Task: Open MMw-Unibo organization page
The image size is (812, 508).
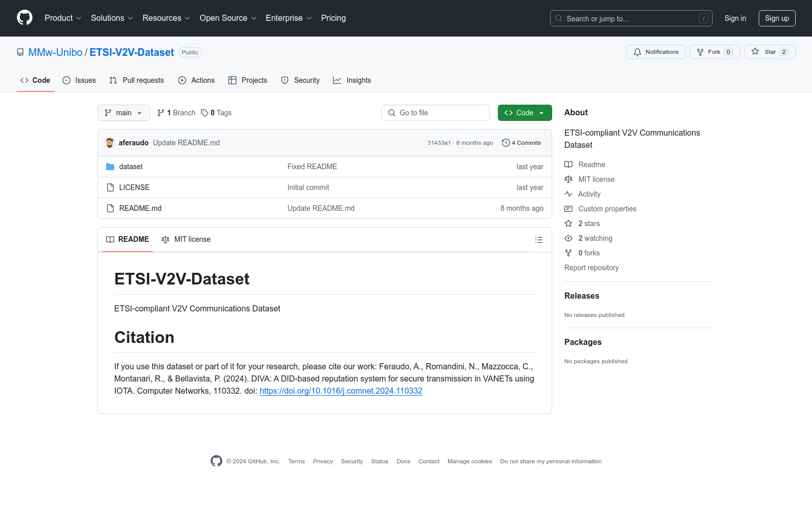Action: pos(55,52)
